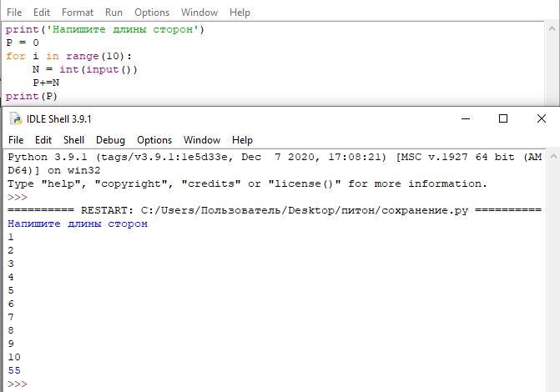
Task: Close the IDLE Shell window
Action: 542,118
